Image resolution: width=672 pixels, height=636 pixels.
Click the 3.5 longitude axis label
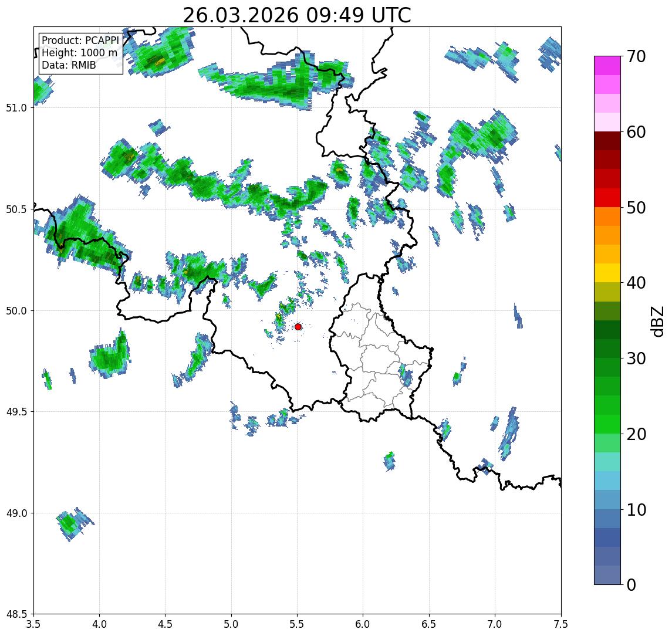click(x=33, y=624)
